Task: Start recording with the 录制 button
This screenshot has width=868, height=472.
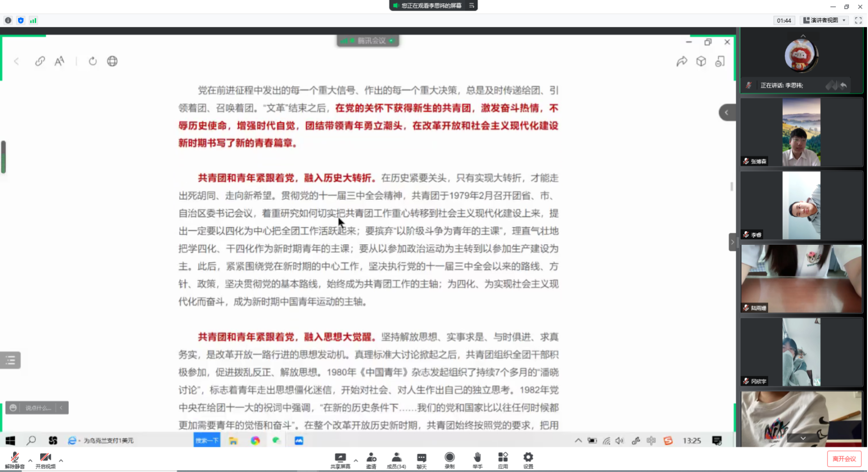Action: 449,459
